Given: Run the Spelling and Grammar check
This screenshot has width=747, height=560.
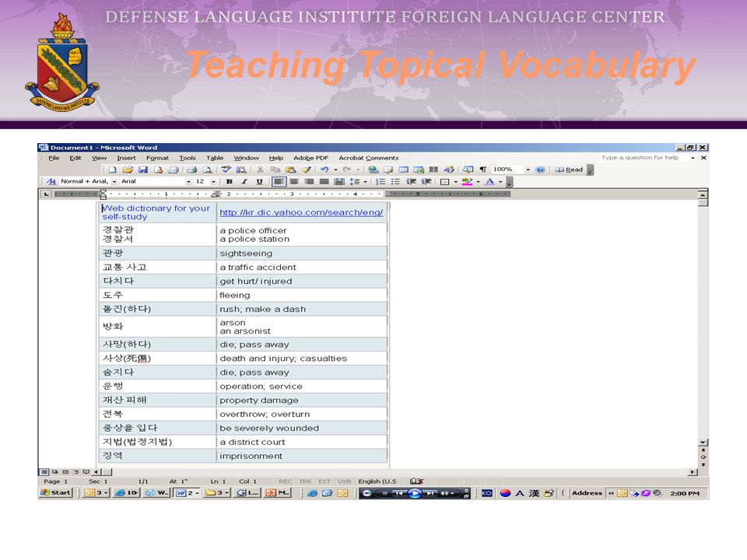Looking at the screenshot, I should point(226,170).
